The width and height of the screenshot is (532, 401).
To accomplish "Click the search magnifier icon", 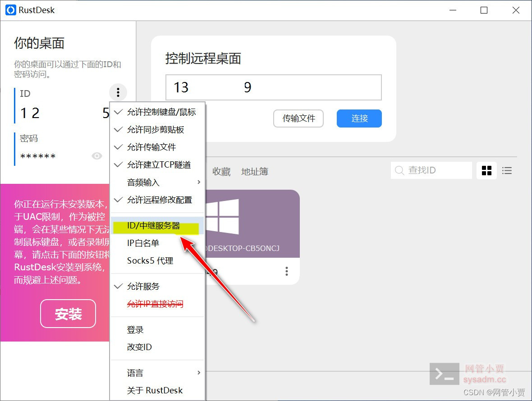I will click(399, 170).
